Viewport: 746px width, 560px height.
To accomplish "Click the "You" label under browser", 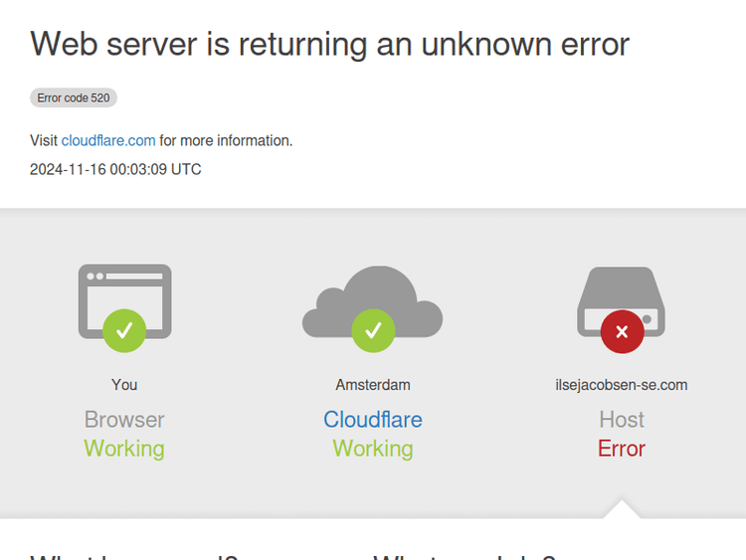I will pos(124,385).
